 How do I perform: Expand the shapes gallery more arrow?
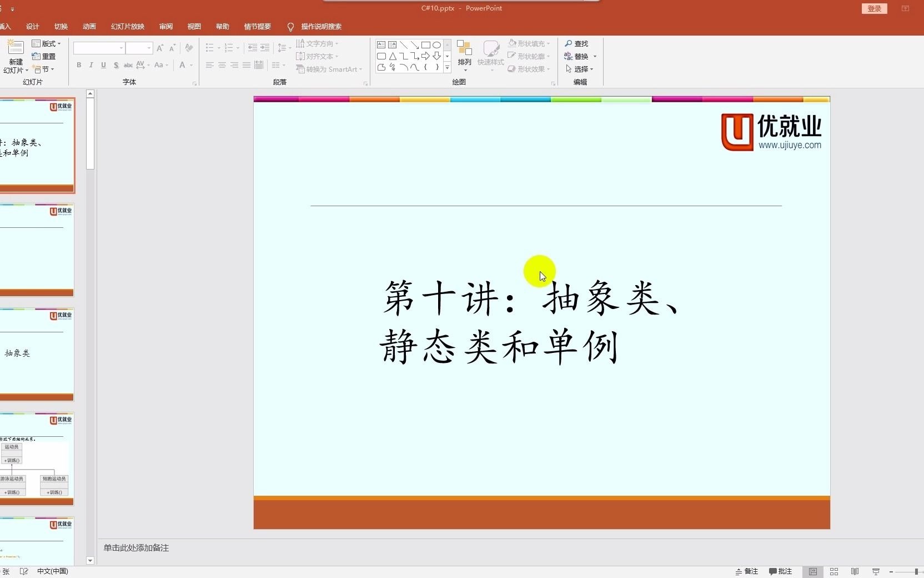pyautogui.click(x=447, y=67)
